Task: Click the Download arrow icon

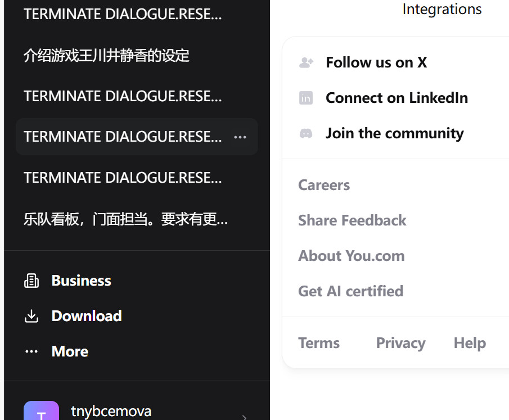Action: pyautogui.click(x=31, y=316)
